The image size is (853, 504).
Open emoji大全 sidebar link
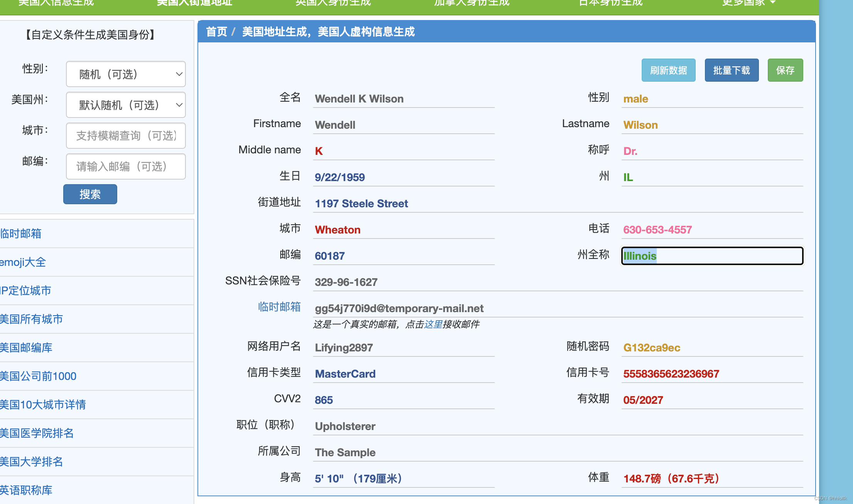23,262
